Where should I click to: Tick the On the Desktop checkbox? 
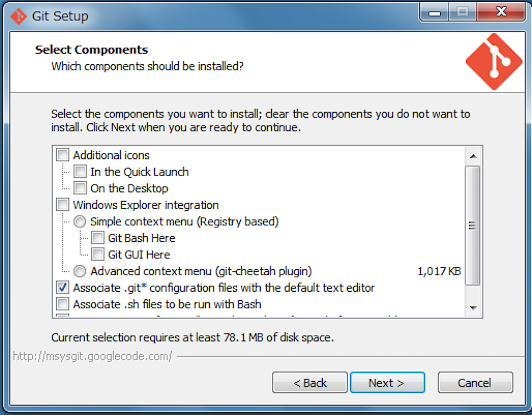point(80,188)
